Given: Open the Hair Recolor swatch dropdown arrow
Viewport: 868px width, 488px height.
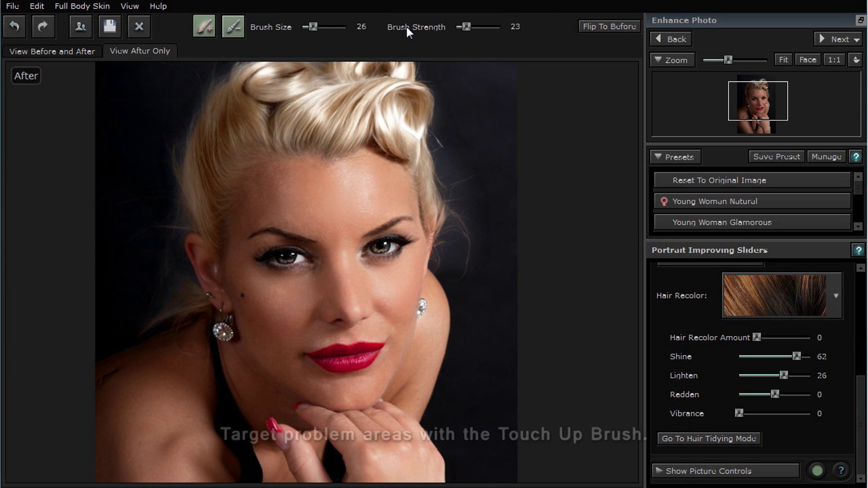Looking at the screenshot, I should [836, 296].
